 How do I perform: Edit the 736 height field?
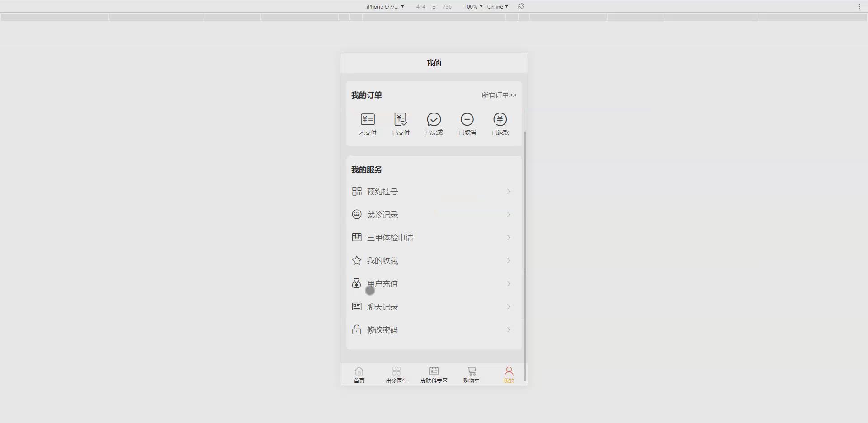point(447,6)
